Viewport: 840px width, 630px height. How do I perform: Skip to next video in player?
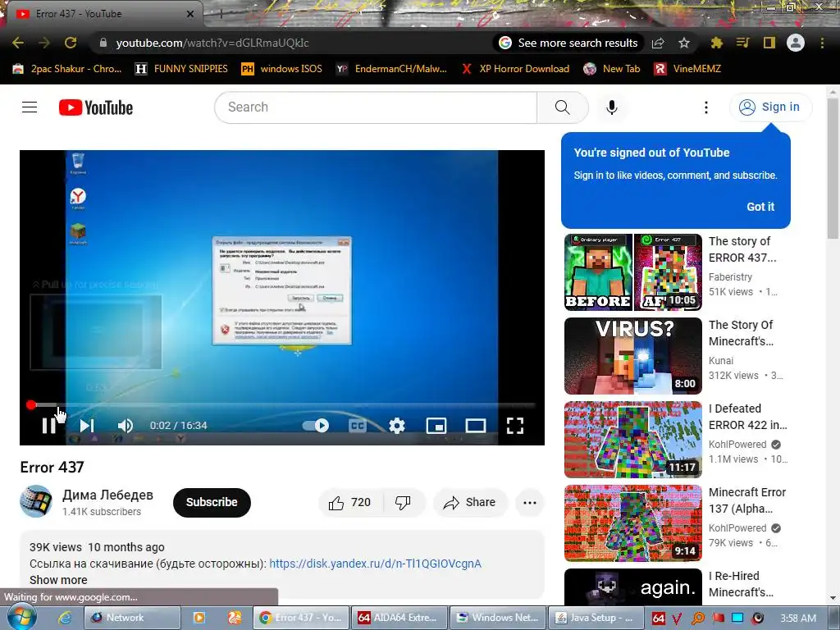[x=86, y=426]
